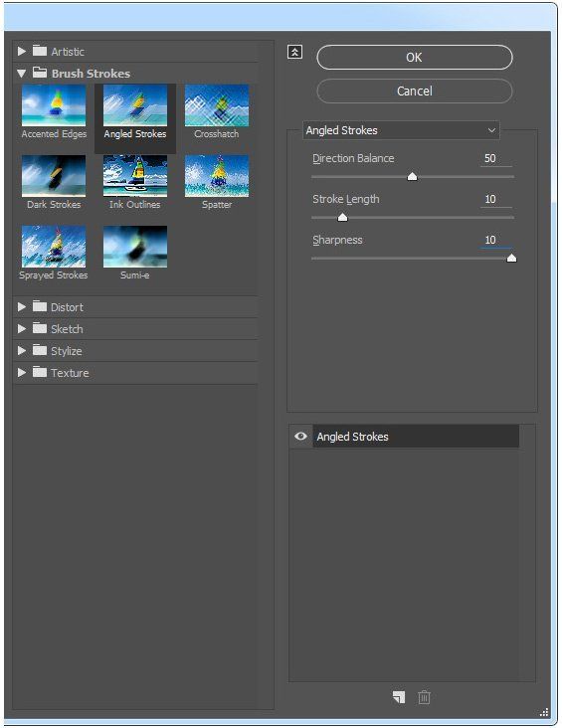Viewport: 562px width, 728px height.
Task: Click the Sharpness label
Action: coord(337,240)
